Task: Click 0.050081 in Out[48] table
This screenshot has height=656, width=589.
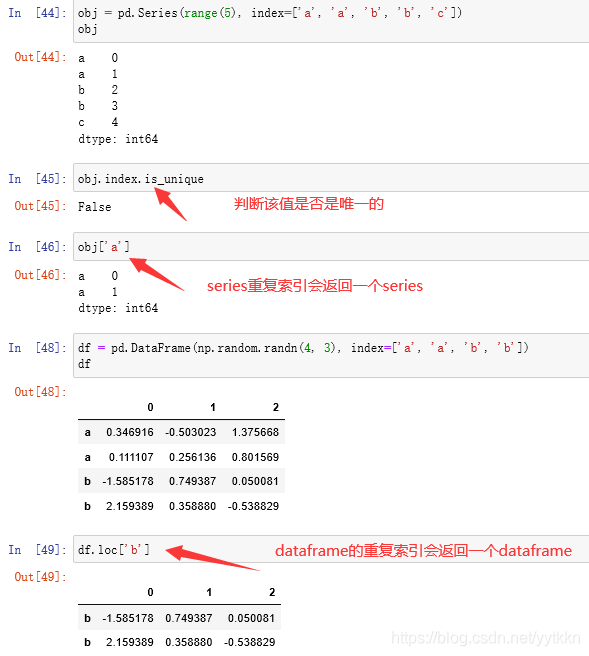Action: pyautogui.click(x=255, y=481)
